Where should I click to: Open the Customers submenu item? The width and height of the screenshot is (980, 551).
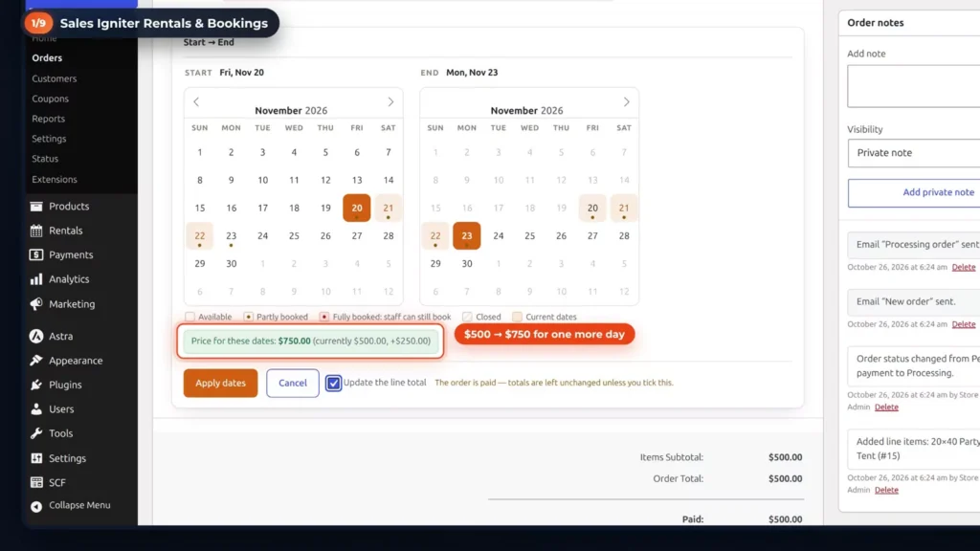tap(55, 78)
